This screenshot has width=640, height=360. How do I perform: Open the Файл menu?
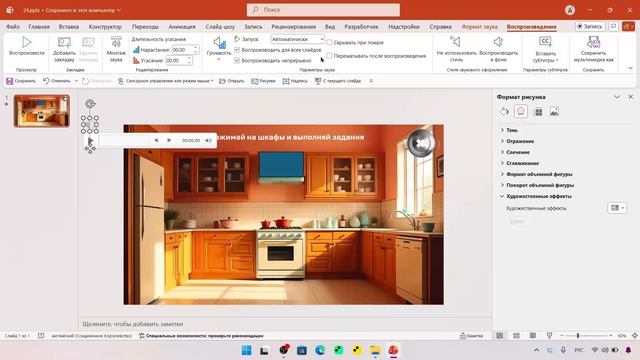tap(13, 27)
